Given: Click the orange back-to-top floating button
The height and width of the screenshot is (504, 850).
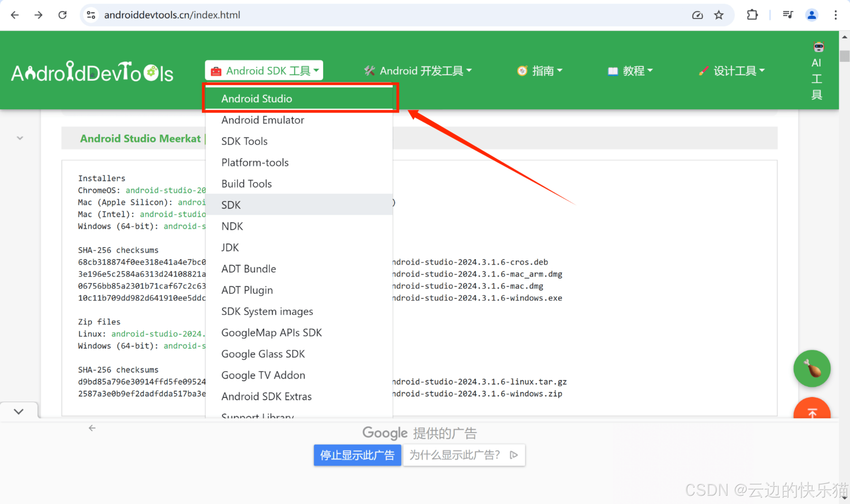Looking at the screenshot, I should pos(811,408).
